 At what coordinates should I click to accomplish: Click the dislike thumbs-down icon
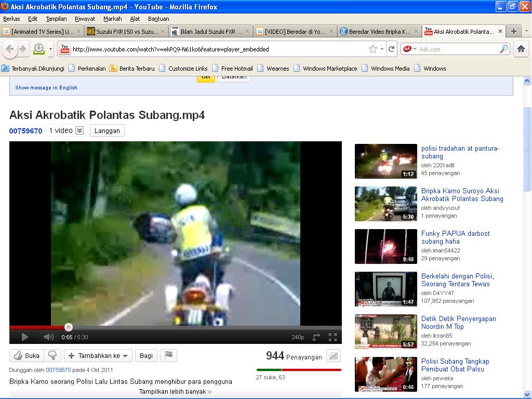(52, 355)
